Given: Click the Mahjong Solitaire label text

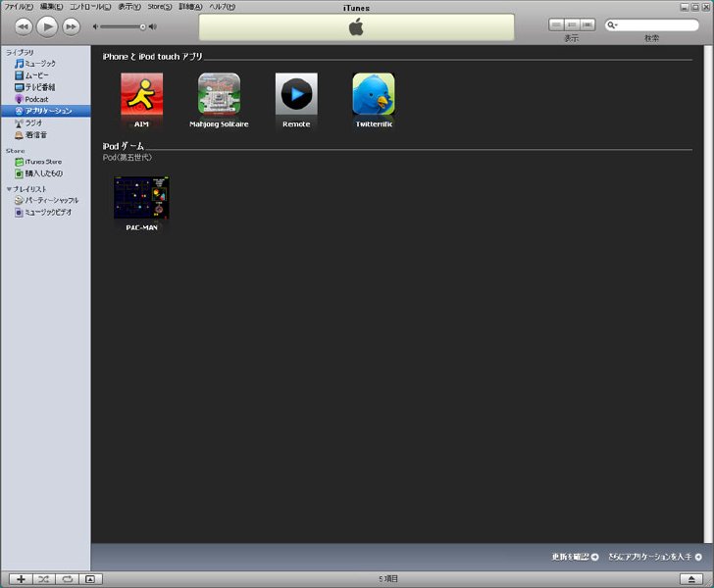Looking at the screenshot, I should (x=219, y=123).
